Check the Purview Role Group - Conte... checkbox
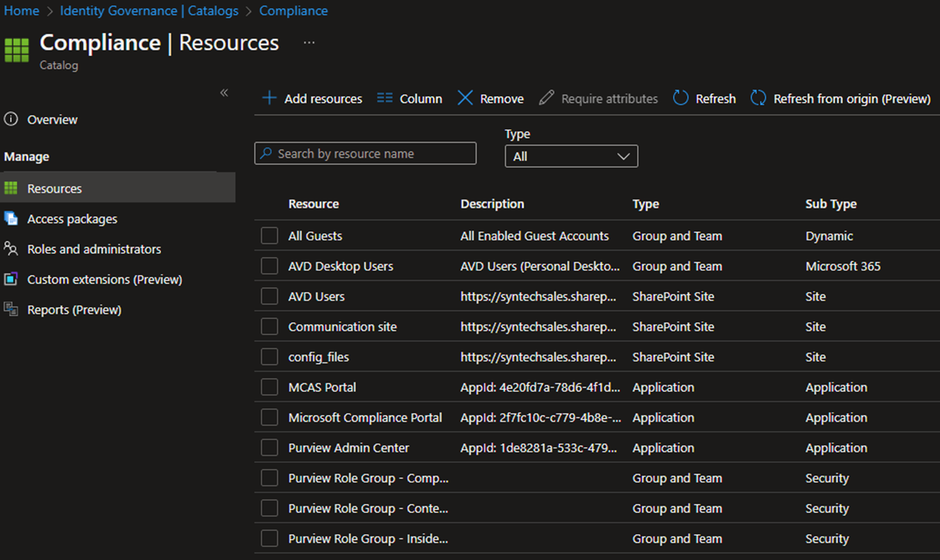Image resolution: width=940 pixels, height=560 pixels. pyautogui.click(x=269, y=508)
